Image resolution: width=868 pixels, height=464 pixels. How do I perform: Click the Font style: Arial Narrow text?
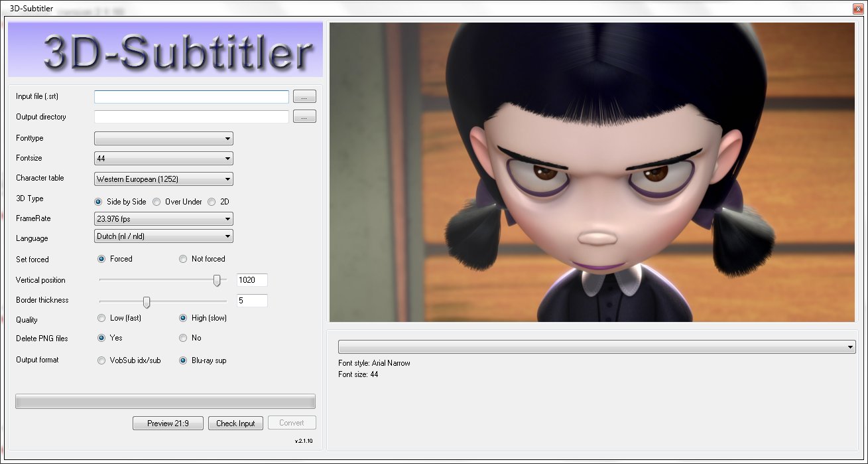tap(374, 363)
